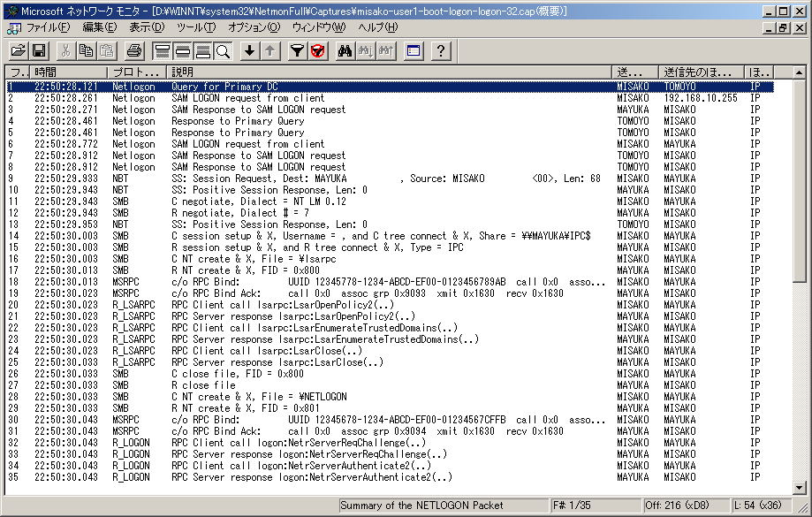Go to previous frame with up arrow

[270, 50]
